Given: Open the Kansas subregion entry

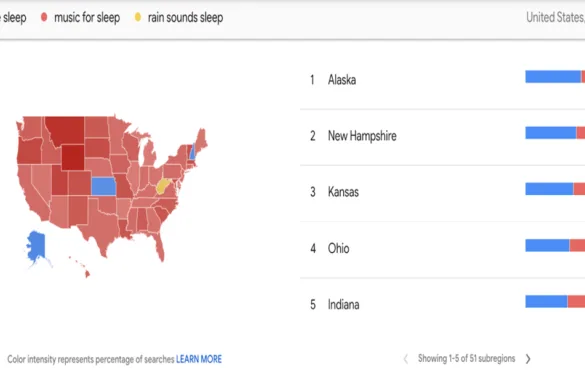Looking at the screenshot, I should click(x=343, y=192).
